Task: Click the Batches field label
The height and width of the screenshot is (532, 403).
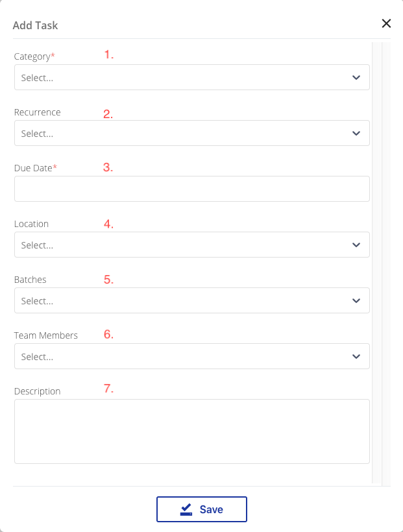Action: tap(31, 280)
